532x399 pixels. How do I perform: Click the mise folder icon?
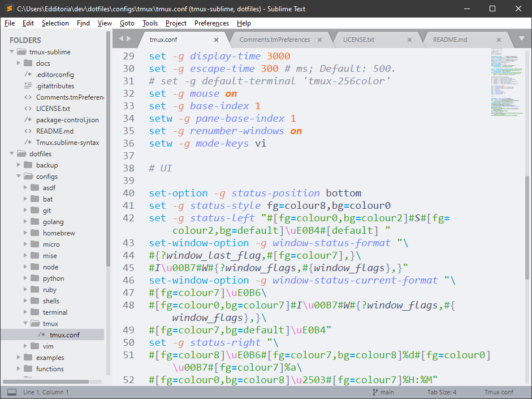click(x=35, y=255)
